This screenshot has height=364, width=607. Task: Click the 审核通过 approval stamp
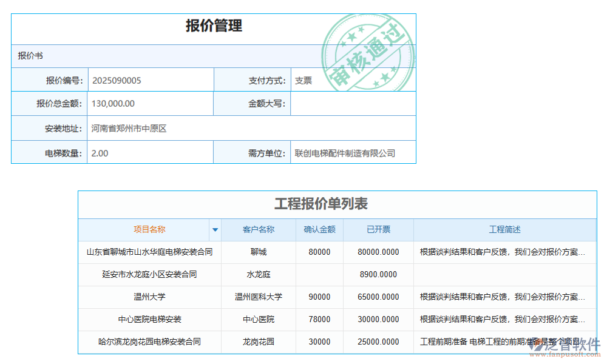[370, 52]
